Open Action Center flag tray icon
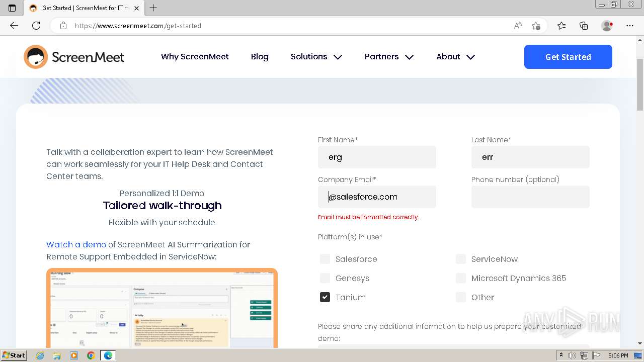 pos(595,355)
